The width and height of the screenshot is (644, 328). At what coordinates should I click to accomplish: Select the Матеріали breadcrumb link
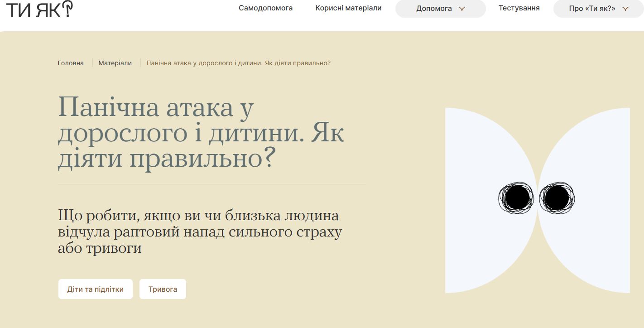pyautogui.click(x=115, y=63)
